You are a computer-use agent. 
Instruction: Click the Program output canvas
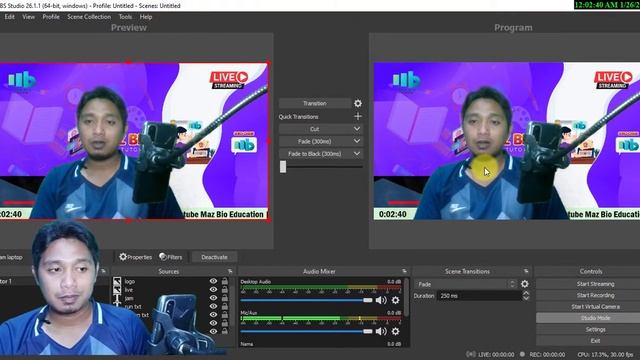tap(507, 141)
